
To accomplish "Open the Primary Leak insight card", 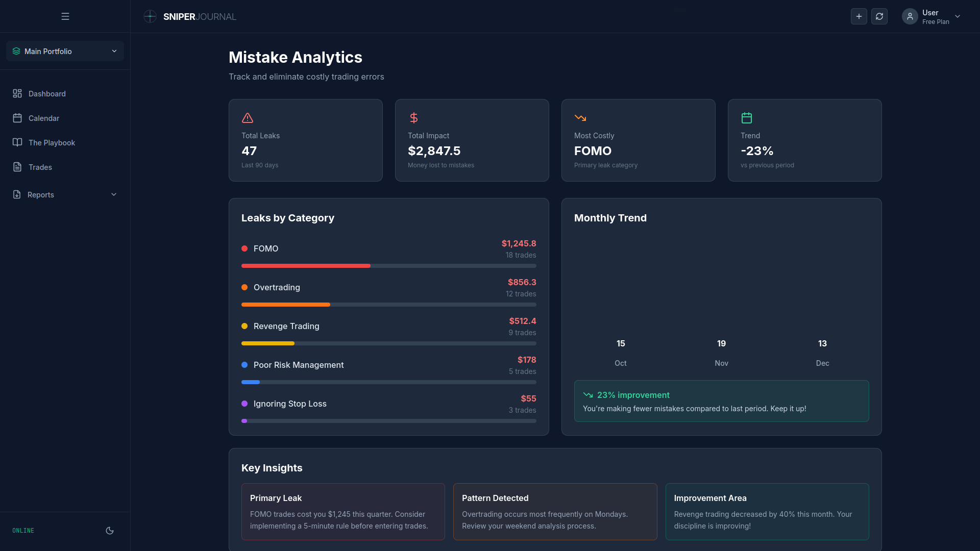I will coord(343,512).
